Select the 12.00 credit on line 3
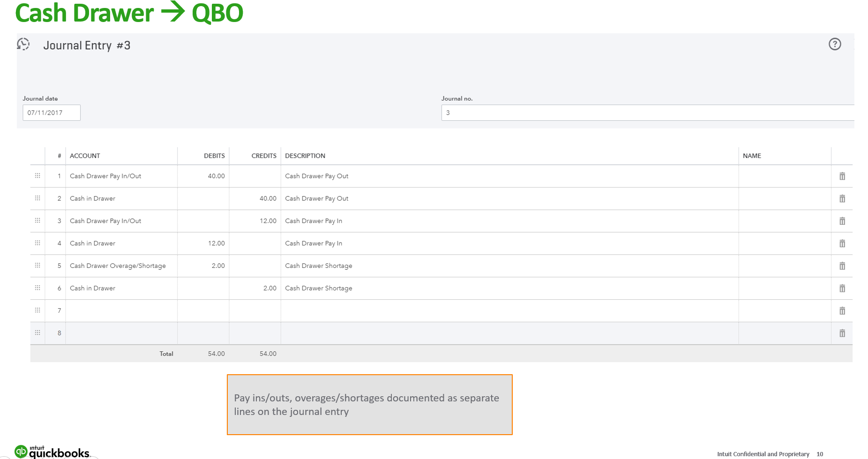Screen dimensions: 868x459 [x=268, y=221]
